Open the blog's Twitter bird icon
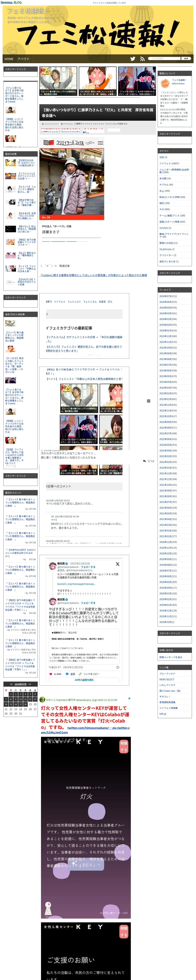This screenshot has width=196, height=980. pyautogui.click(x=132, y=59)
